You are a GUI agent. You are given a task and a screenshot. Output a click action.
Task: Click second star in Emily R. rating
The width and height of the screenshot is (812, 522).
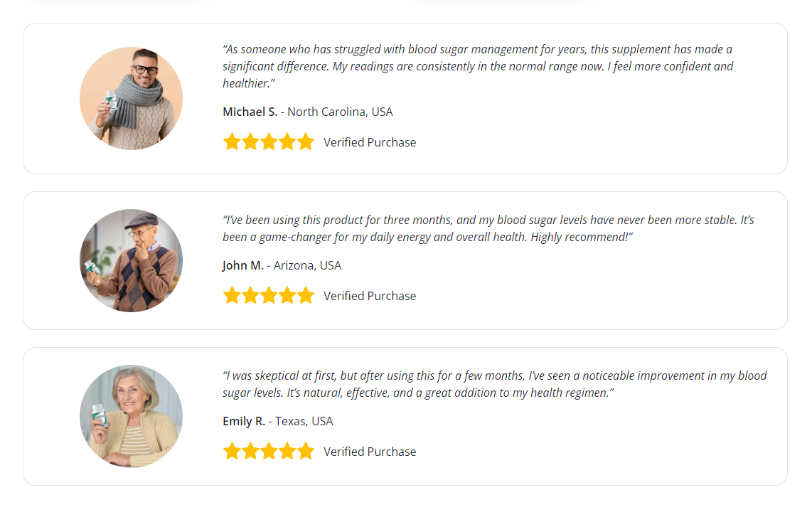pos(251,451)
